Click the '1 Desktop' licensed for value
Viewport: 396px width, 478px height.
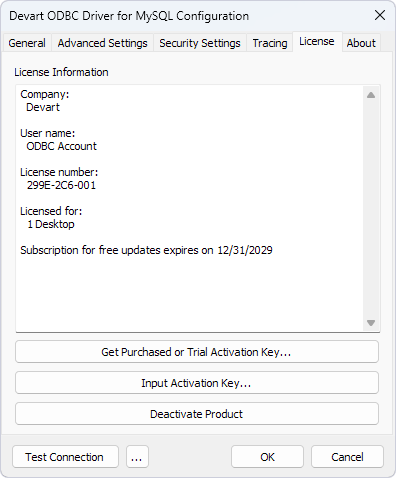(51, 224)
